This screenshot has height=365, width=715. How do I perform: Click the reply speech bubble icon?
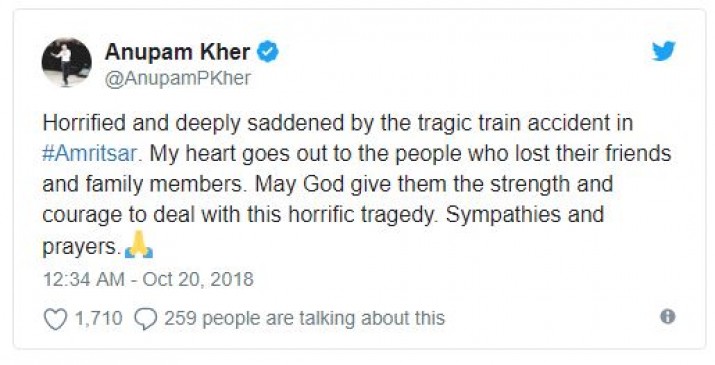(x=146, y=319)
